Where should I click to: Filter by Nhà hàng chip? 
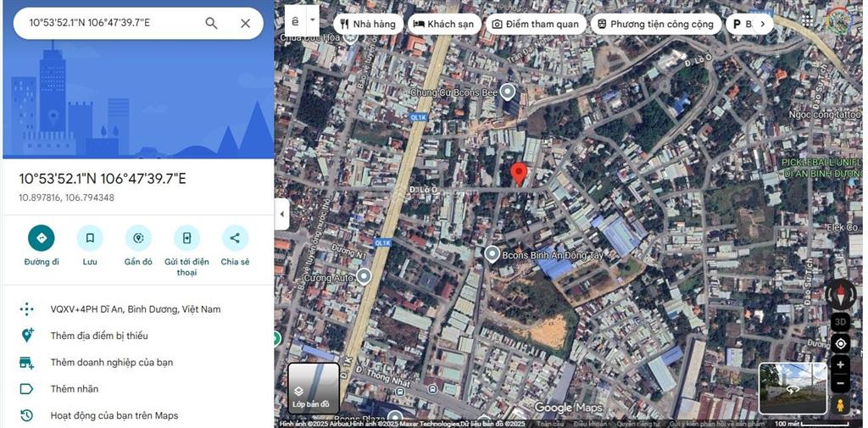coord(368,24)
